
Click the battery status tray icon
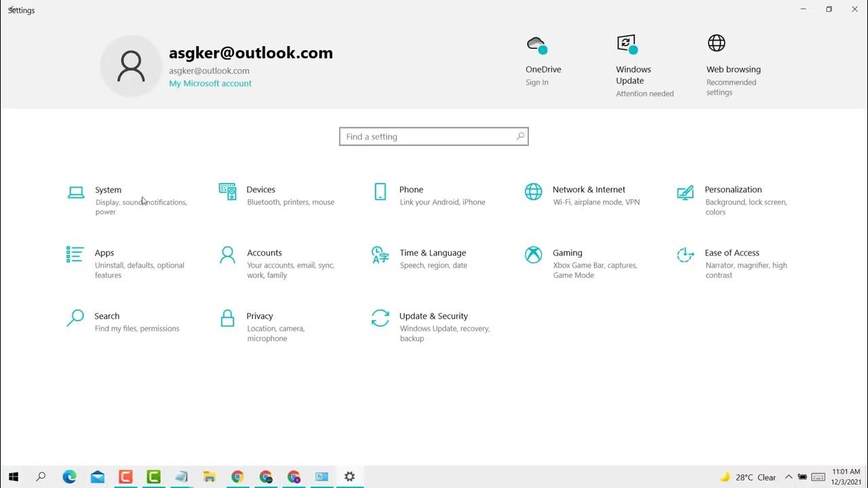pos(803,477)
